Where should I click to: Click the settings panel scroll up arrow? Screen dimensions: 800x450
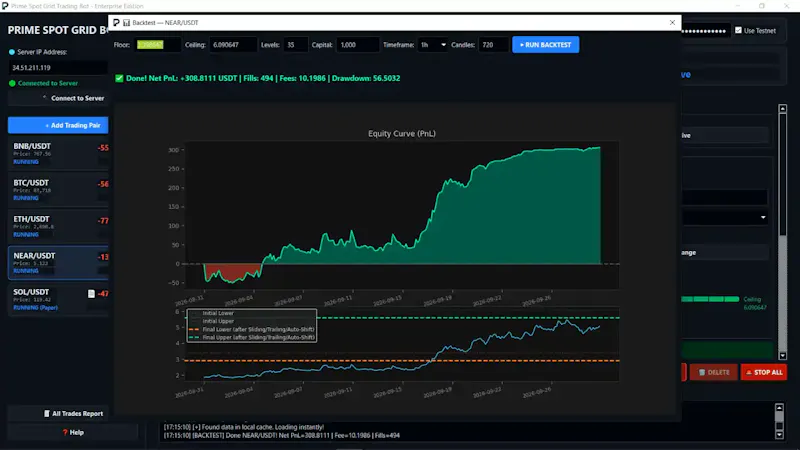[783, 109]
